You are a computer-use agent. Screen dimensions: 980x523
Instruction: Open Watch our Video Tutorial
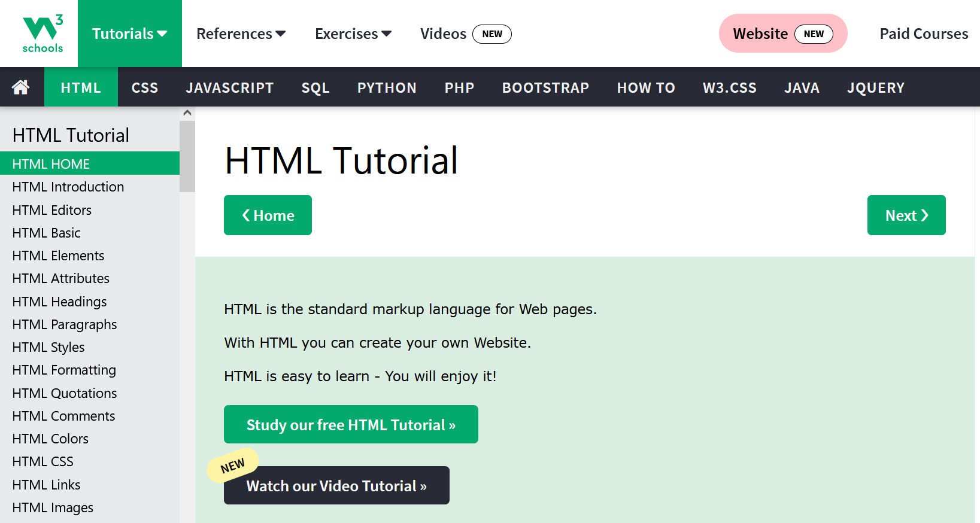(x=336, y=486)
